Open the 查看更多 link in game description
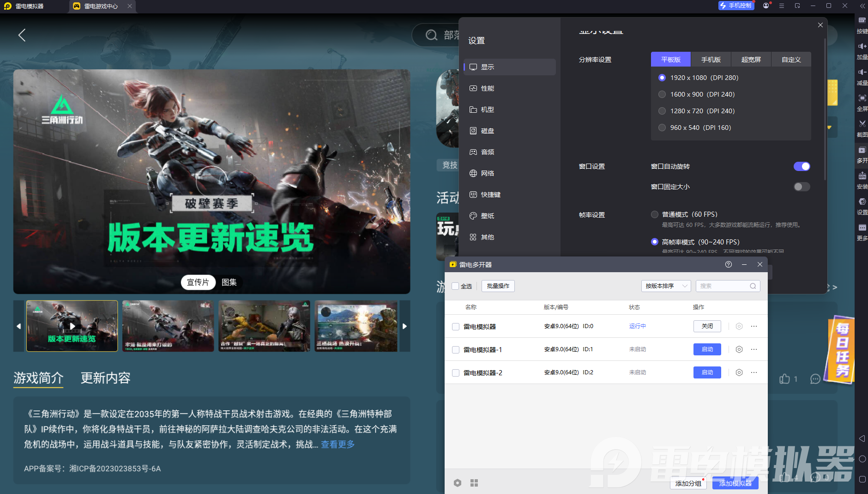 [x=337, y=444]
